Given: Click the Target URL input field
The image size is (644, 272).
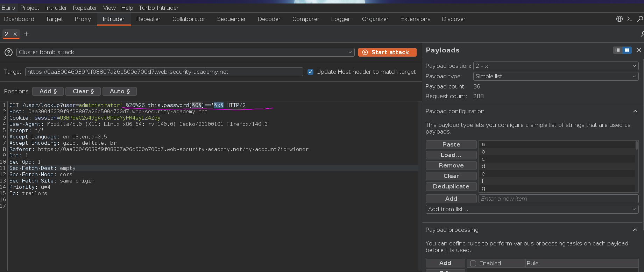Looking at the screenshot, I should point(164,72).
